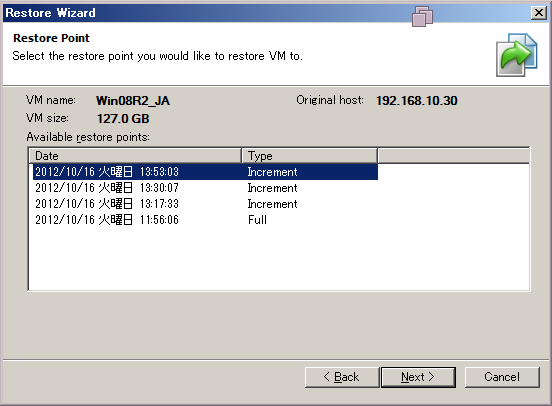Select the 11:56:06 Full restore point
The height and width of the screenshot is (406, 552).
point(205,220)
